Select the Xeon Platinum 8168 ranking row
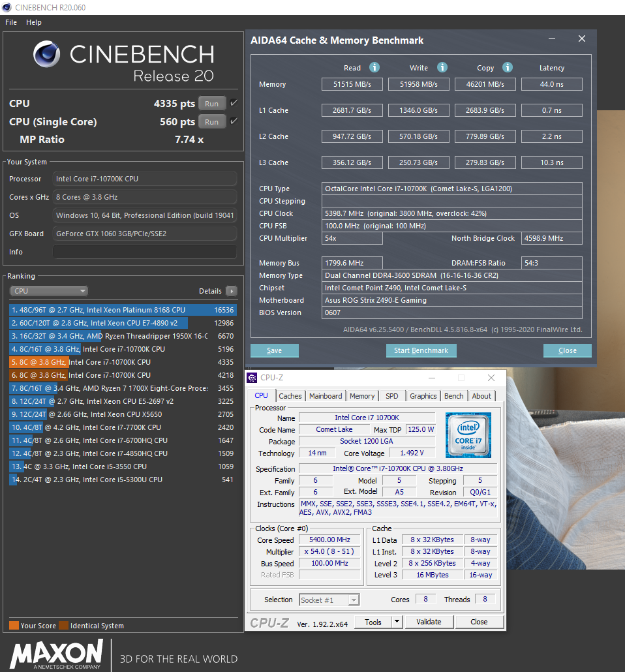This screenshot has width=625, height=672. click(123, 310)
